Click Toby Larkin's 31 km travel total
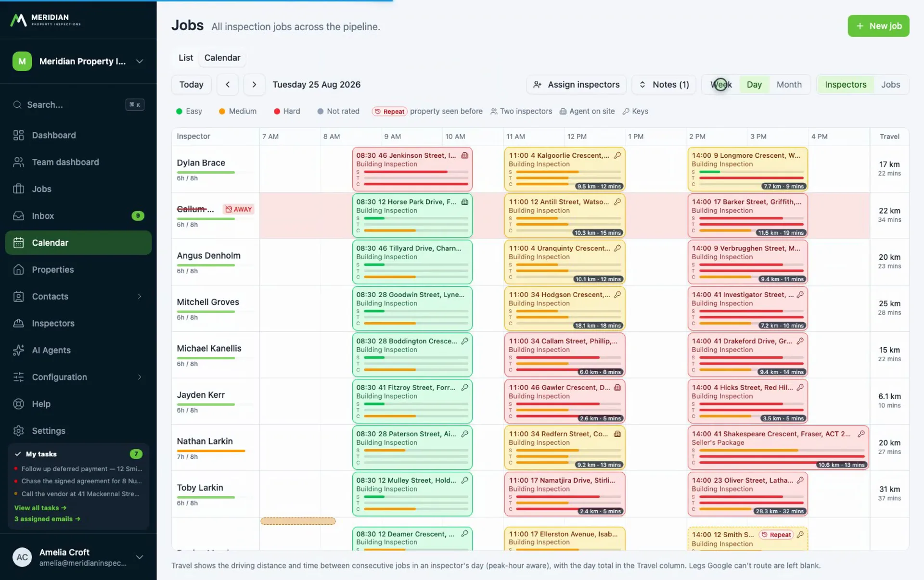The height and width of the screenshot is (580, 924). point(889,489)
